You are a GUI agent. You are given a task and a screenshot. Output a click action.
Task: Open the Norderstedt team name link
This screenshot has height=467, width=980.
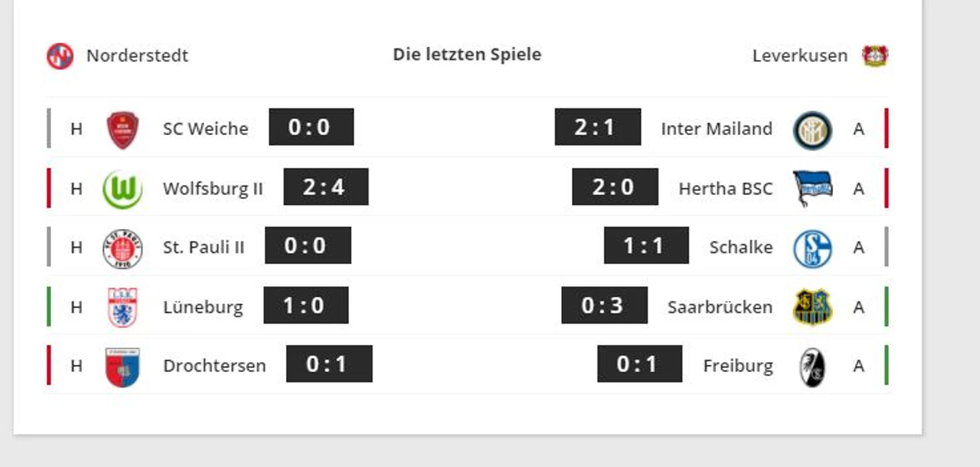point(137,55)
